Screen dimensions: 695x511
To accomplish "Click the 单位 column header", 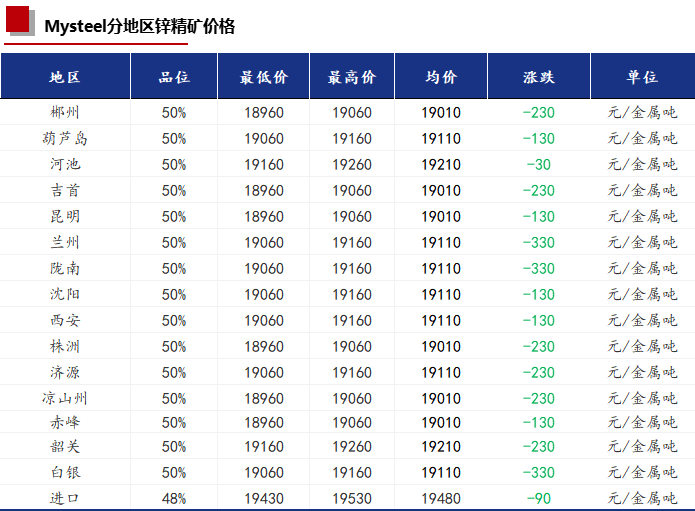I will coord(643,77).
